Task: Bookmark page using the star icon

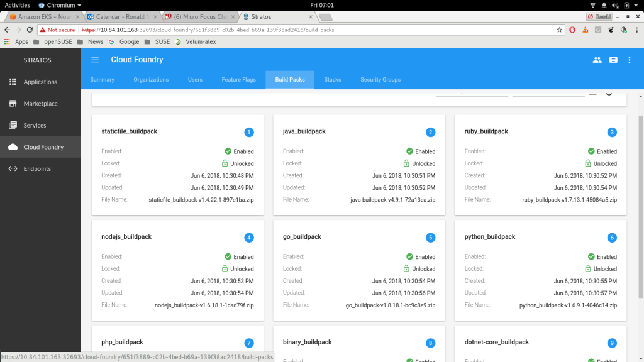Action: pyautogui.click(x=559, y=30)
